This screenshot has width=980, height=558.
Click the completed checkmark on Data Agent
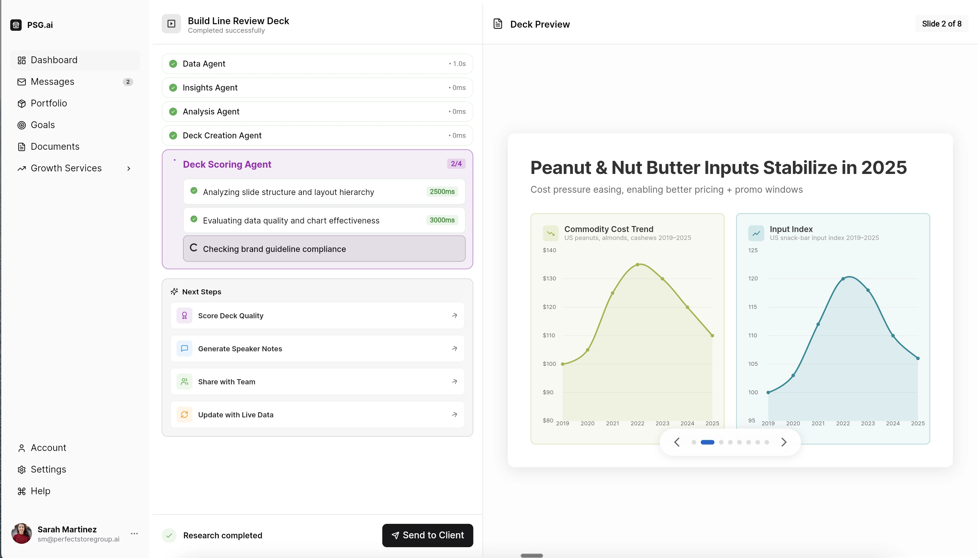pos(173,63)
